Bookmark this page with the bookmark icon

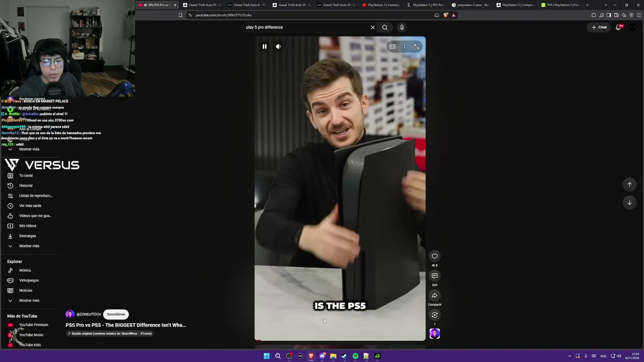pyautogui.click(x=180, y=15)
